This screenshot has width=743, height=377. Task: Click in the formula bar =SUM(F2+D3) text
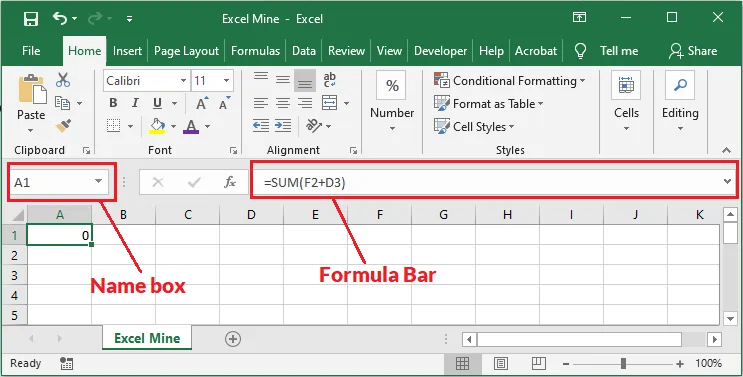[x=305, y=182]
